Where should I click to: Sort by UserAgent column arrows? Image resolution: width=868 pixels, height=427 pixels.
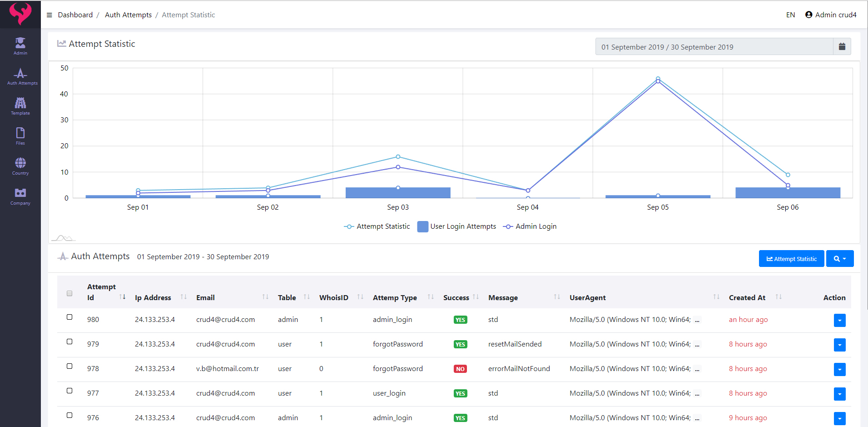coord(716,297)
